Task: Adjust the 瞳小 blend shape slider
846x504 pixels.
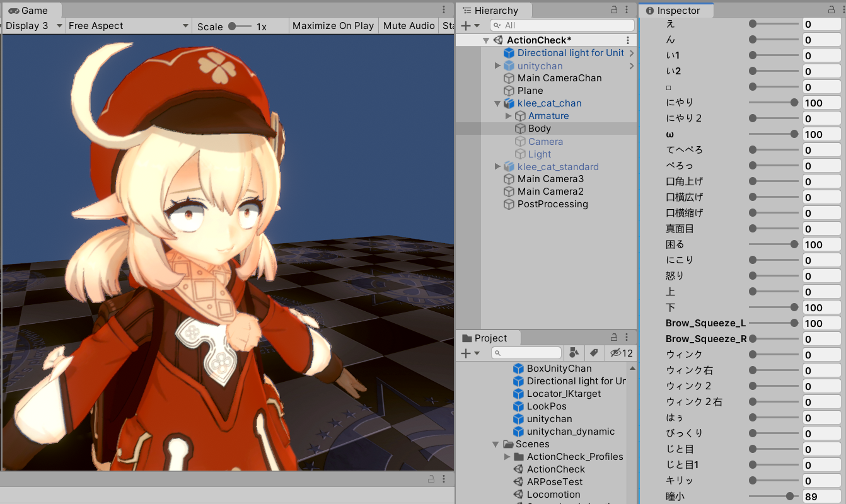Action: [773, 496]
